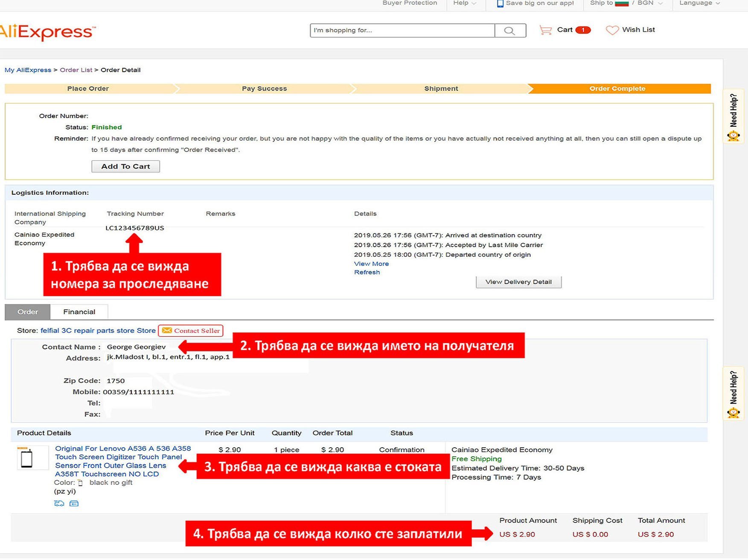Switch to the Financial tab
The image size is (748, 560).
pos(79,312)
